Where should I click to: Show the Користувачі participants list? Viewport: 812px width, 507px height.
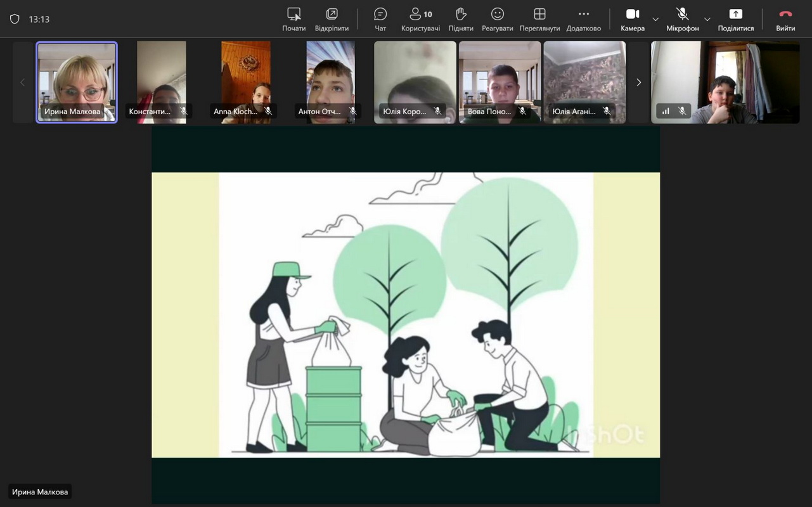tap(420, 19)
